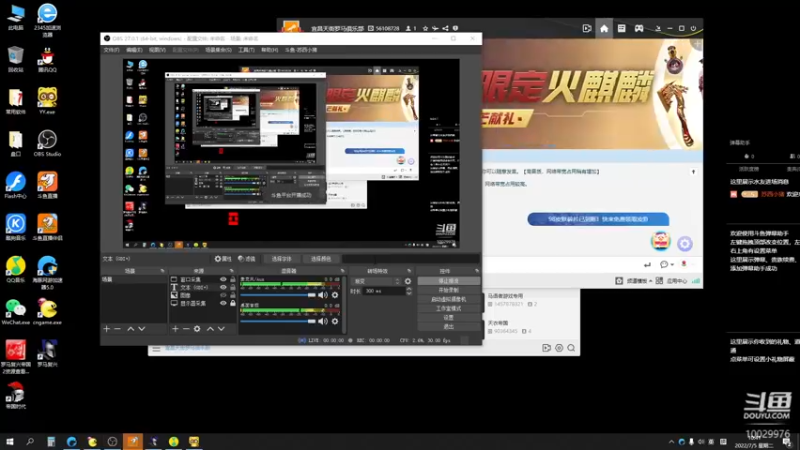The width and height of the screenshot is (800, 450).
Task: Toggle visibility of the text (GDI+) source
Action: click(223, 287)
